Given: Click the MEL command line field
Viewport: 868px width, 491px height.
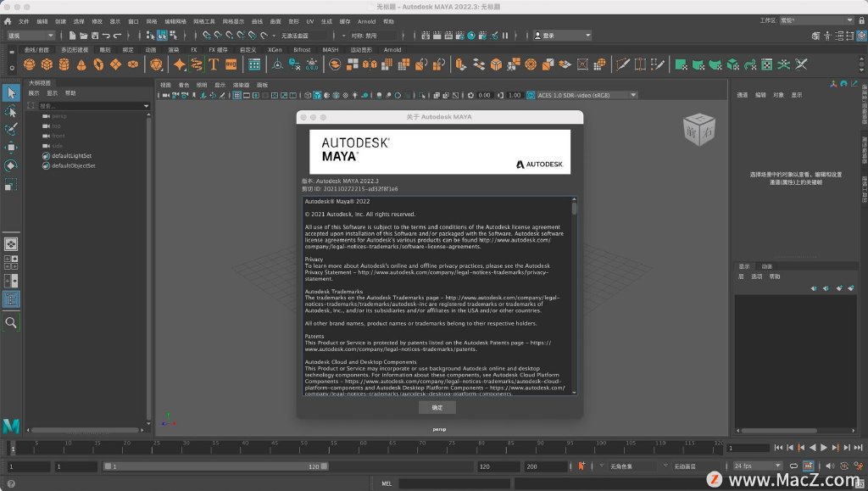Looking at the screenshot, I should (454, 483).
